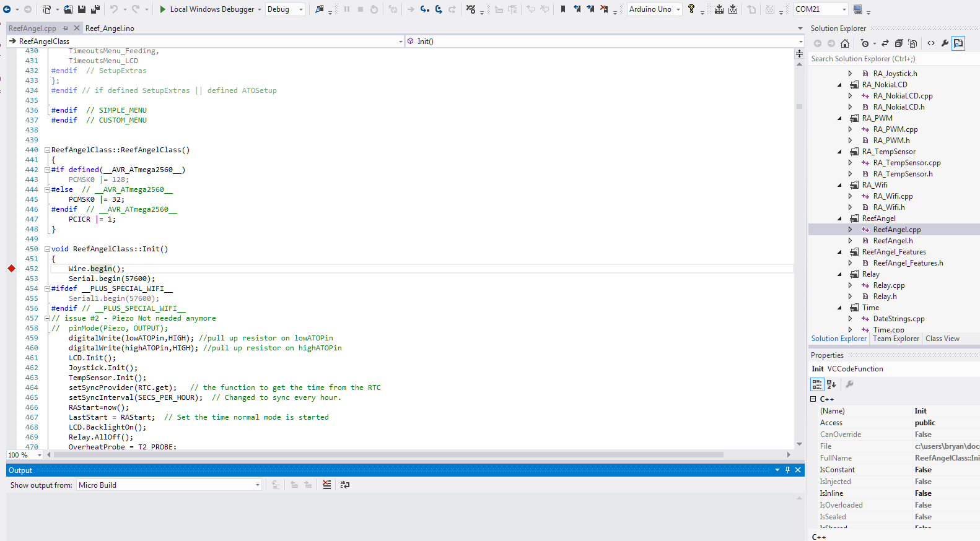
Task: Click the Solution Explorer Home icon
Action: [845, 43]
